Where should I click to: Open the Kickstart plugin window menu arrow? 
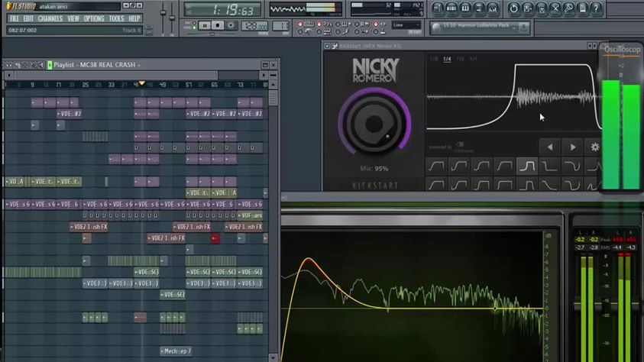click(x=327, y=46)
